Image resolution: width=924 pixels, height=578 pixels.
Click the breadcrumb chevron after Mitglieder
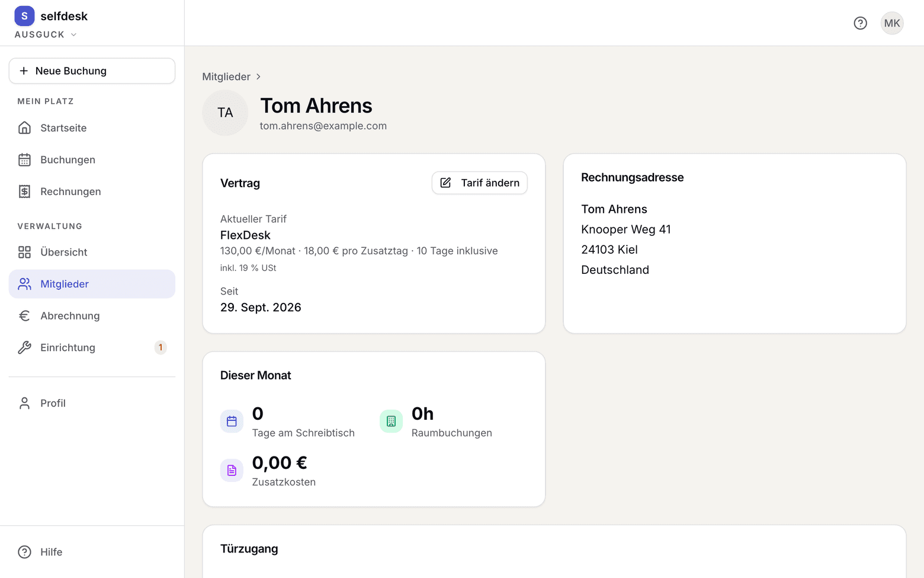click(258, 76)
